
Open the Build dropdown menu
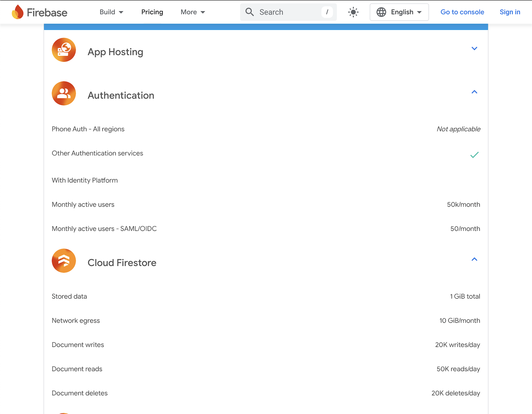point(111,12)
